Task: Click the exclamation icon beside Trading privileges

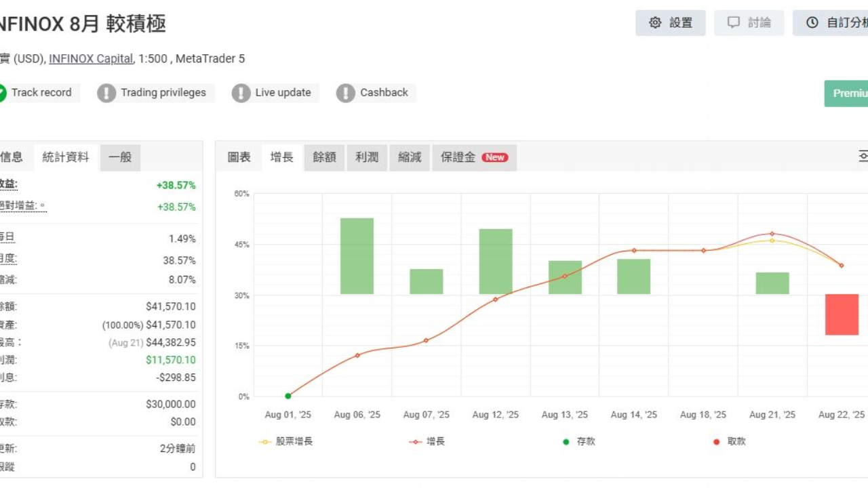Action: click(x=106, y=93)
